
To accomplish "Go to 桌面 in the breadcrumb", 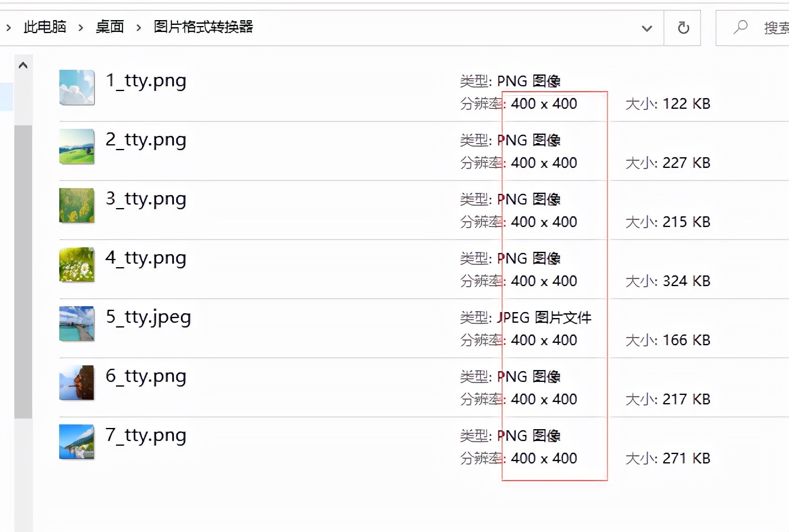I will (110, 27).
